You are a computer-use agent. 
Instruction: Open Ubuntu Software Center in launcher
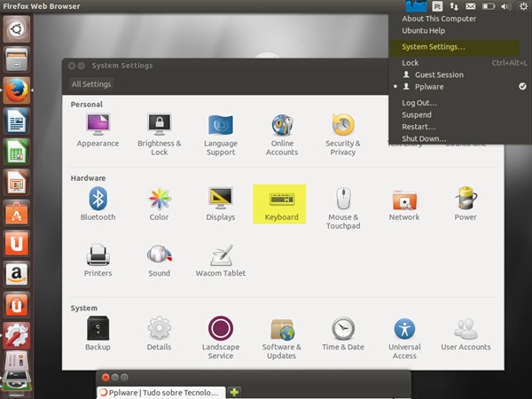pos(16,213)
